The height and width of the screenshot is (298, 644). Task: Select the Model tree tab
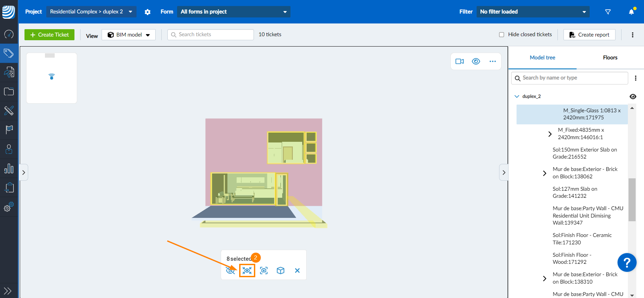pos(542,58)
